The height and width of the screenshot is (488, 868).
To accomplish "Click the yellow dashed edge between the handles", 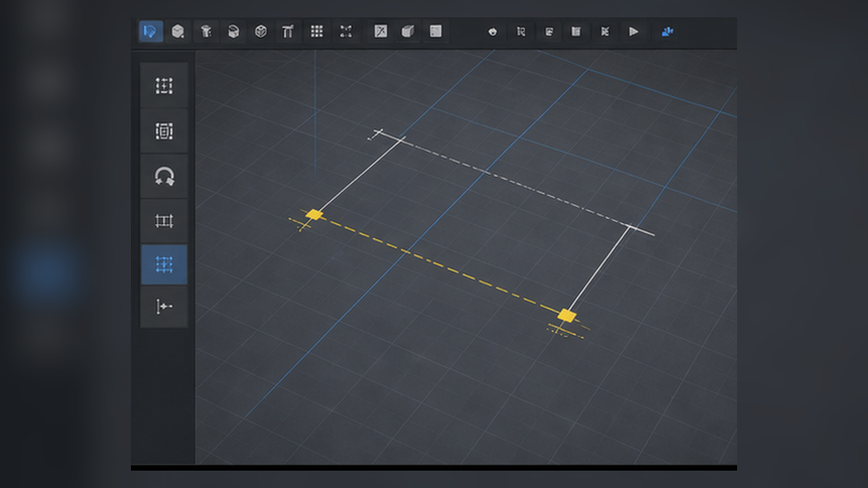I will tap(441, 265).
